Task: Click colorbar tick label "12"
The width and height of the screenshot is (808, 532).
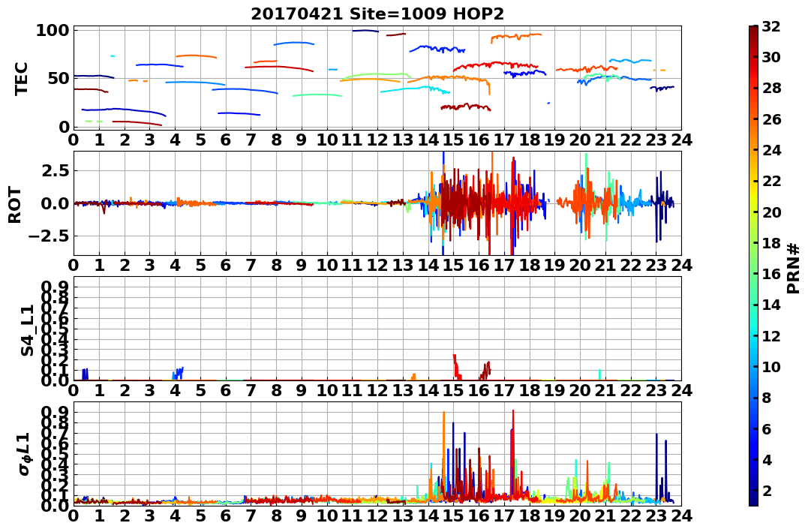Action: (771, 335)
